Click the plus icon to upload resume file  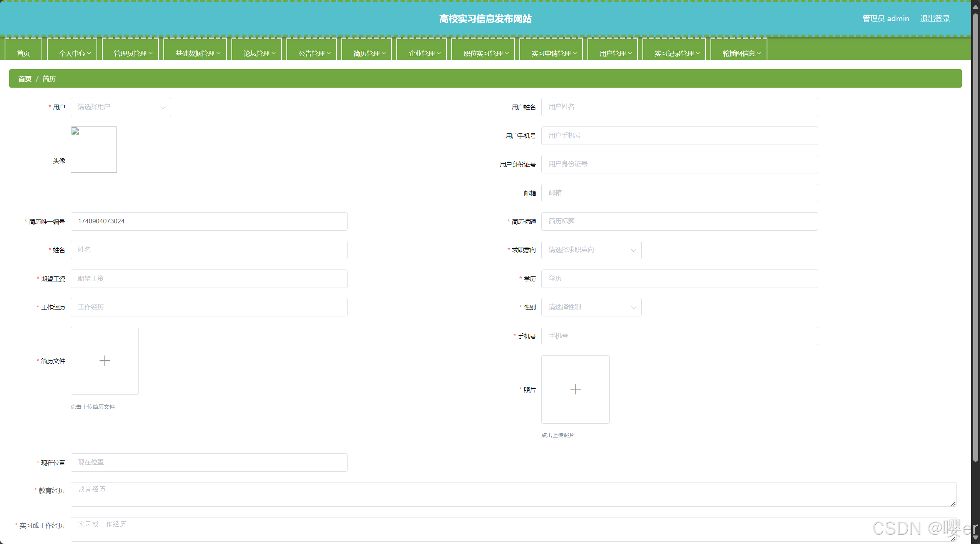(x=105, y=361)
